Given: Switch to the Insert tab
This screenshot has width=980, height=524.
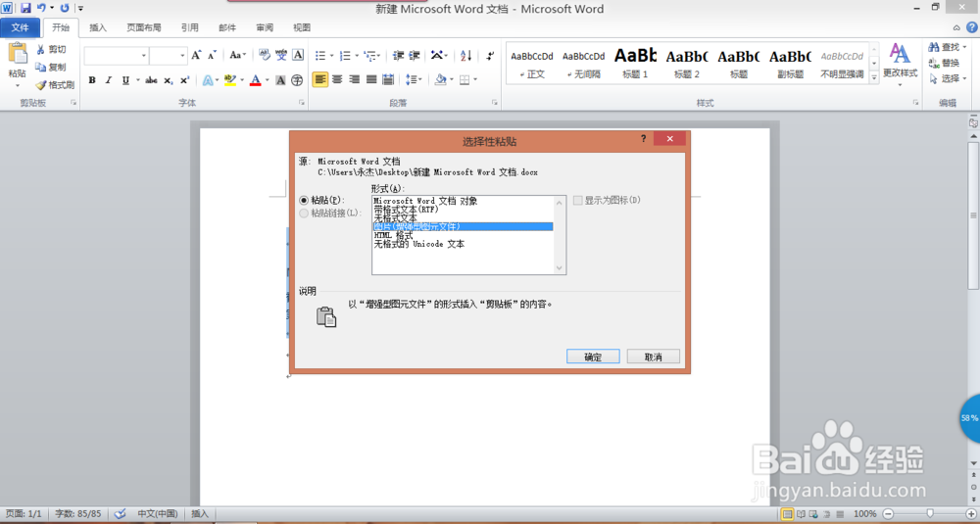Looking at the screenshot, I should click(x=98, y=27).
